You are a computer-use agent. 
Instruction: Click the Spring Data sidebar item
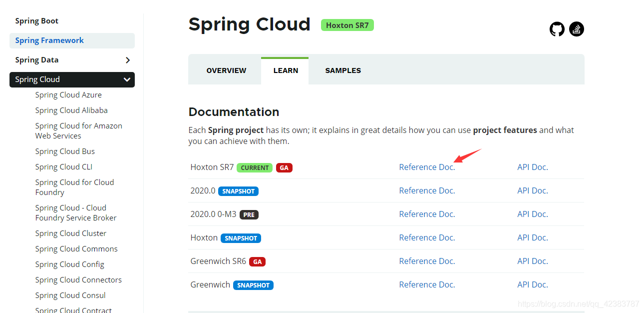point(37,60)
